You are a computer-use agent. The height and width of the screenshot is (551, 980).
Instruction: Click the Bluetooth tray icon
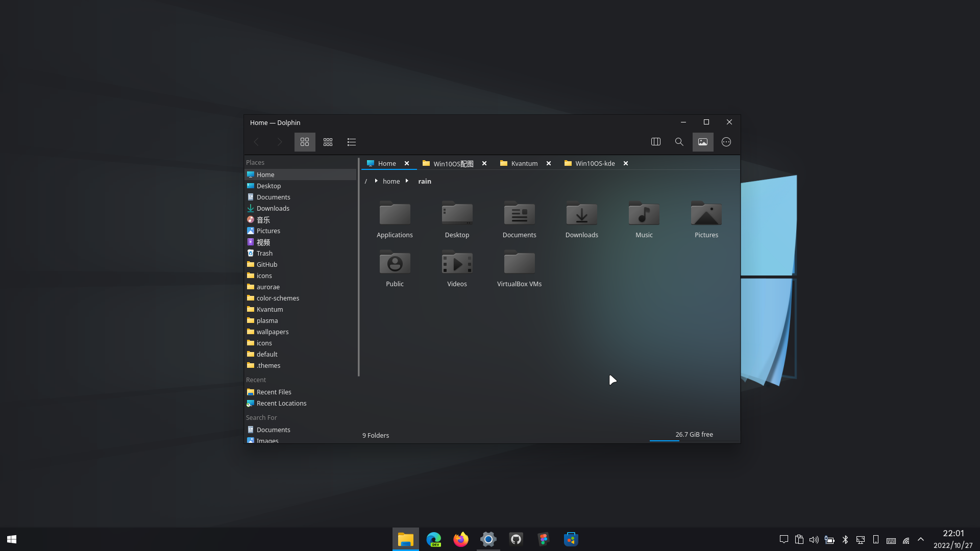coord(845,539)
